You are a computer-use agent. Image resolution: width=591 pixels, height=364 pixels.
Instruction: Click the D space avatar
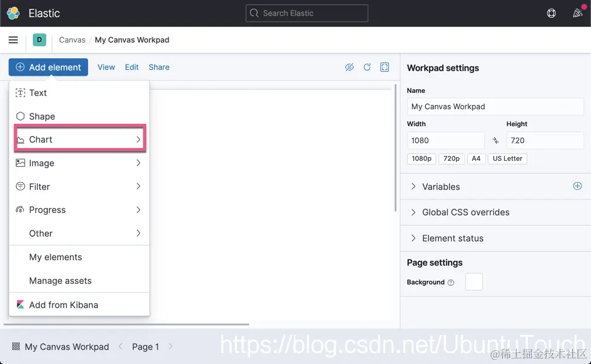(39, 40)
